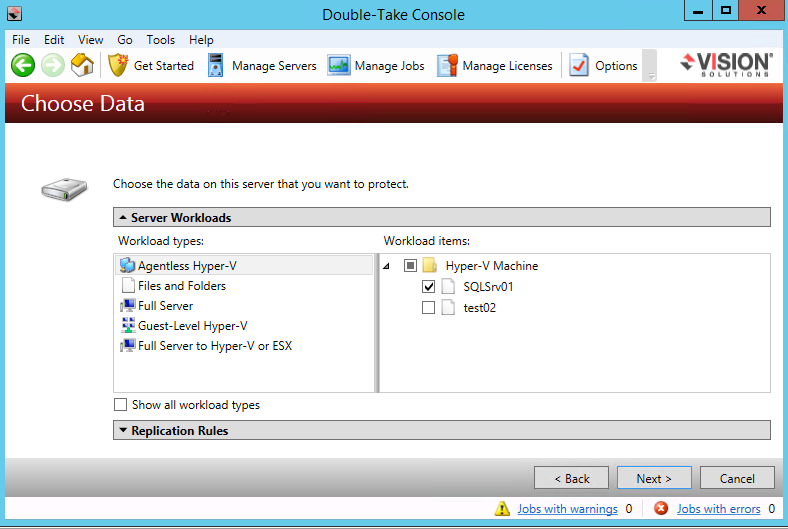Click the Manage Licenses key icon

447,65
